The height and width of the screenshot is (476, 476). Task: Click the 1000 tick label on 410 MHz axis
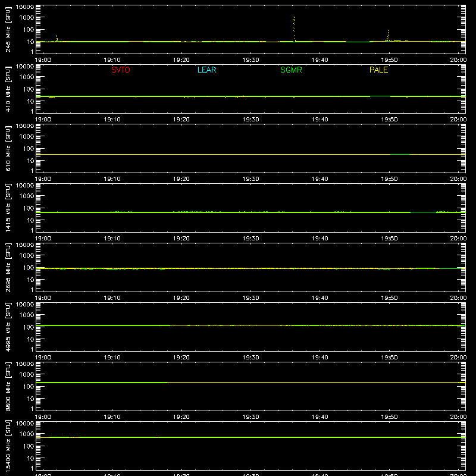pos(27,77)
